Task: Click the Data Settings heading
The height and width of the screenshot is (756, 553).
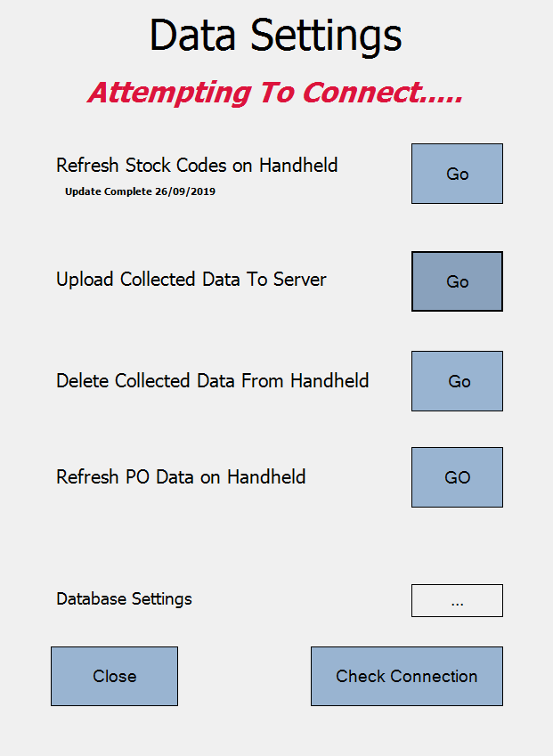Action: pos(275,36)
